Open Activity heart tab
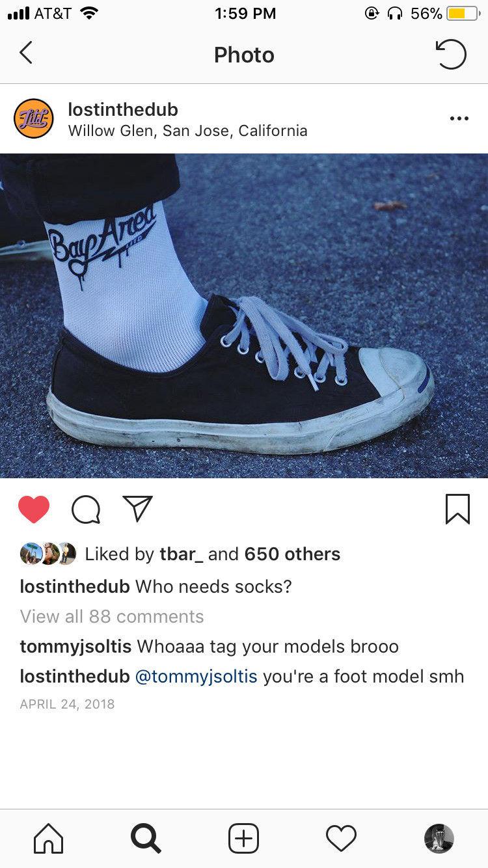 coord(341,838)
